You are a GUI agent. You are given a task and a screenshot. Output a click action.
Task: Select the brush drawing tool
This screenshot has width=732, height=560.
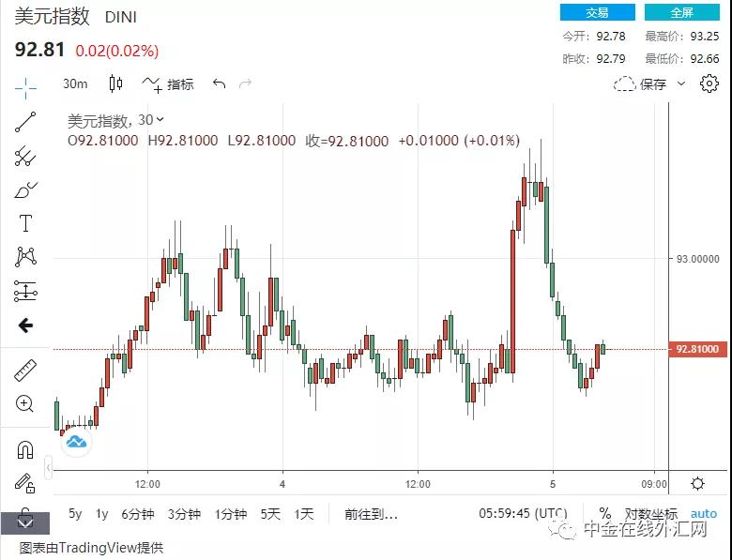[25, 189]
